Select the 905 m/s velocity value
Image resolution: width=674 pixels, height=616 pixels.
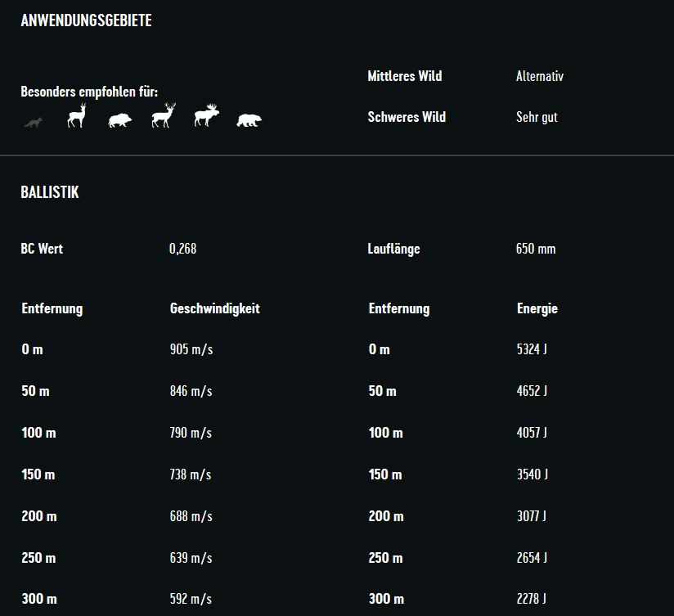click(x=191, y=350)
